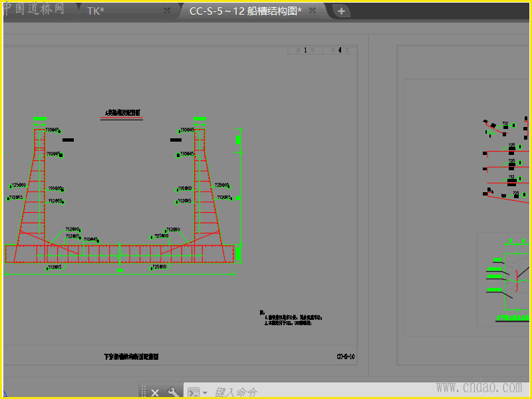Image resolution: width=532 pixels, height=399 pixels.
Task: Click the CJ-S-10 drawing number text
Action: pyautogui.click(x=346, y=356)
